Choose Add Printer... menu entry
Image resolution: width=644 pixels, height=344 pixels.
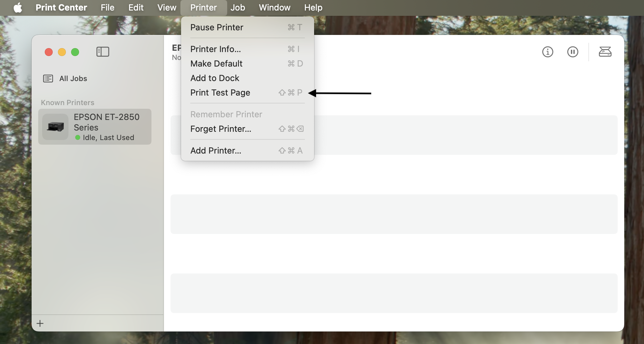point(248,151)
